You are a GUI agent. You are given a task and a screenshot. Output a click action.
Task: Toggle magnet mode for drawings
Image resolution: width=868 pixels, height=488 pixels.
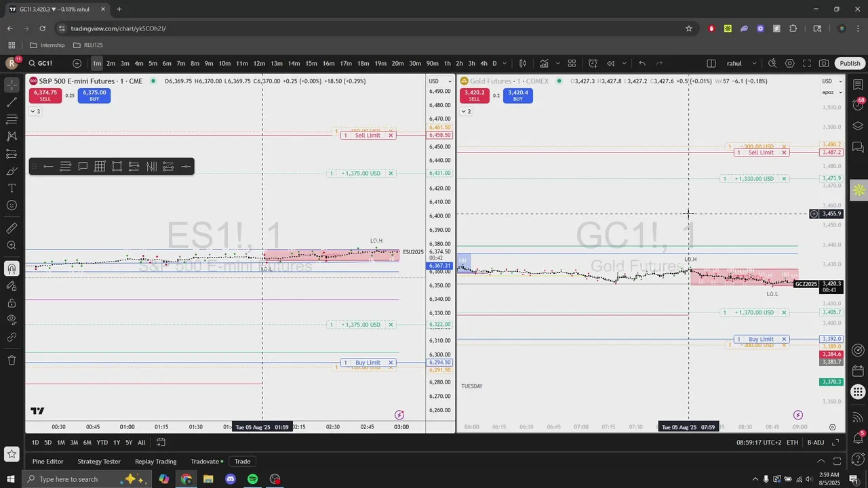tap(12, 268)
